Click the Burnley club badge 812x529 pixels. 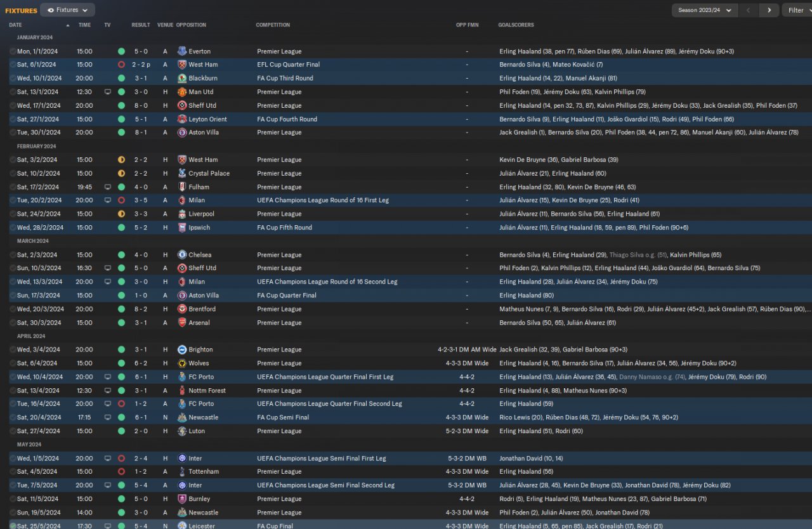[182, 499]
